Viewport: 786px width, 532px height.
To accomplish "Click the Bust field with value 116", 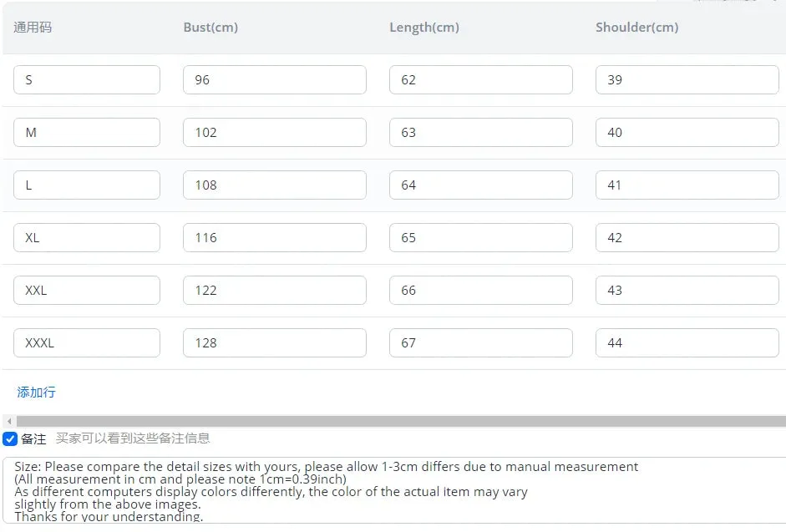I will tap(275, 238).
